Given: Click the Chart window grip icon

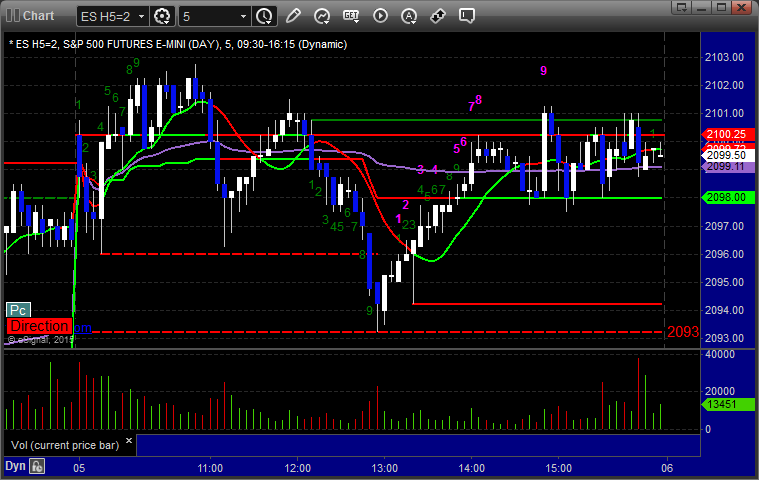Looking at the screenshot, I should click(x=13, y=15).
